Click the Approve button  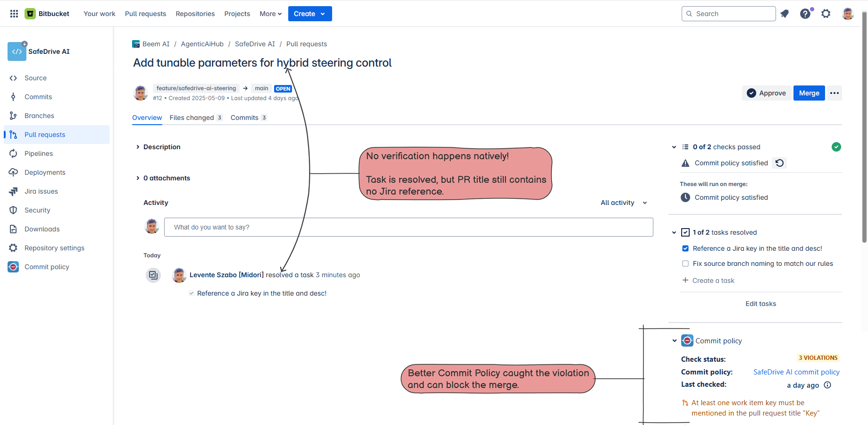(x=767, y=93)
